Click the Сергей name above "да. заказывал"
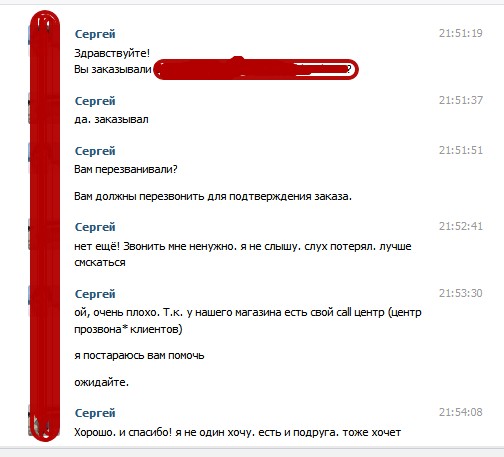This screenshot has height=457, width=504. (x=95, y=101)
